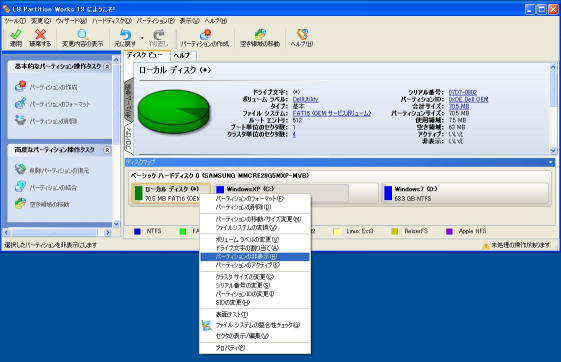Click the red X 破棄する (Discard) toolbar icon

[x=40, y=35]
